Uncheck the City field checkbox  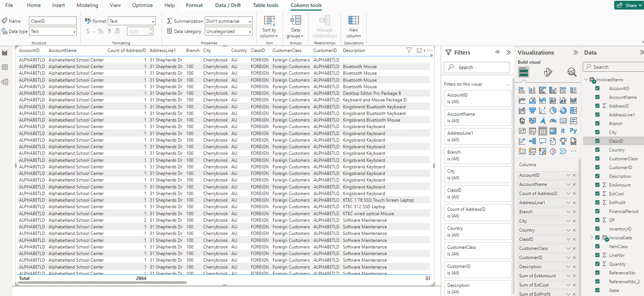click(598, 132)
